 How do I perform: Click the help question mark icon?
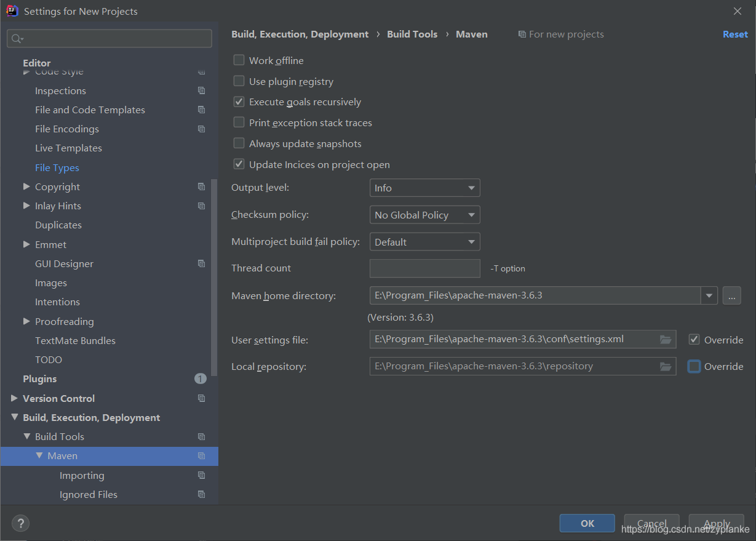pyautogui.click(x=20, y=523)
